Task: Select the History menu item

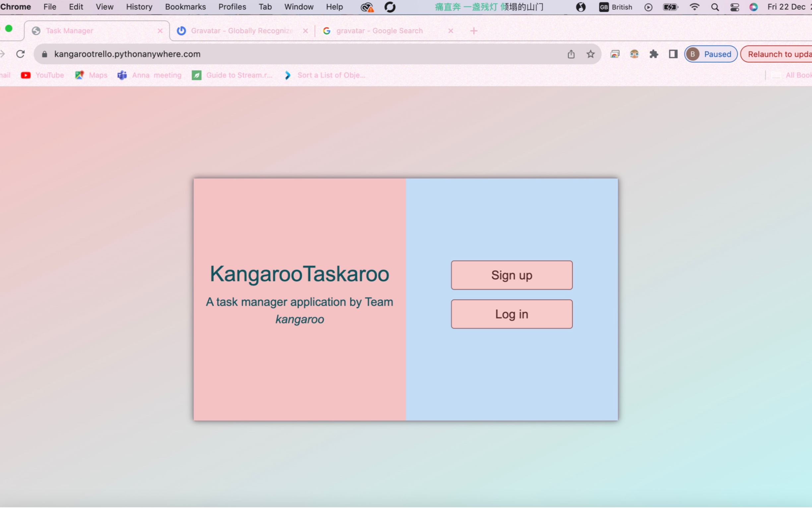Action: [x=140, y=6]
